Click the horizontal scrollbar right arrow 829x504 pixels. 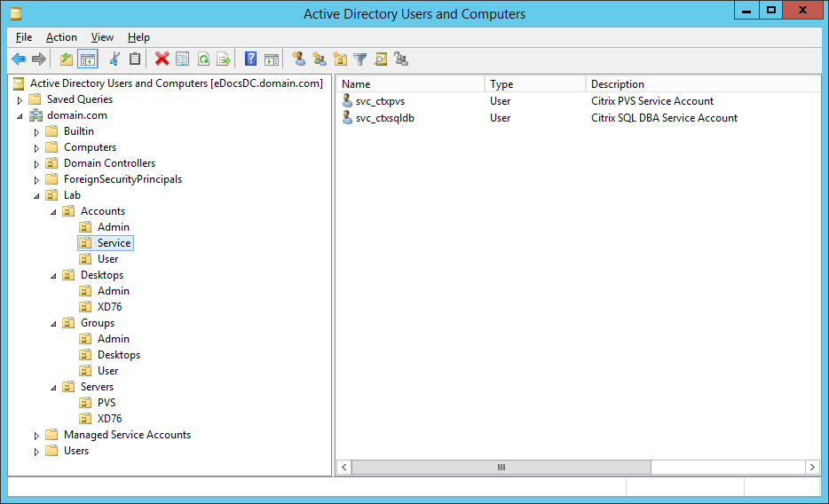pyautogui.click(x=812, y=467)
